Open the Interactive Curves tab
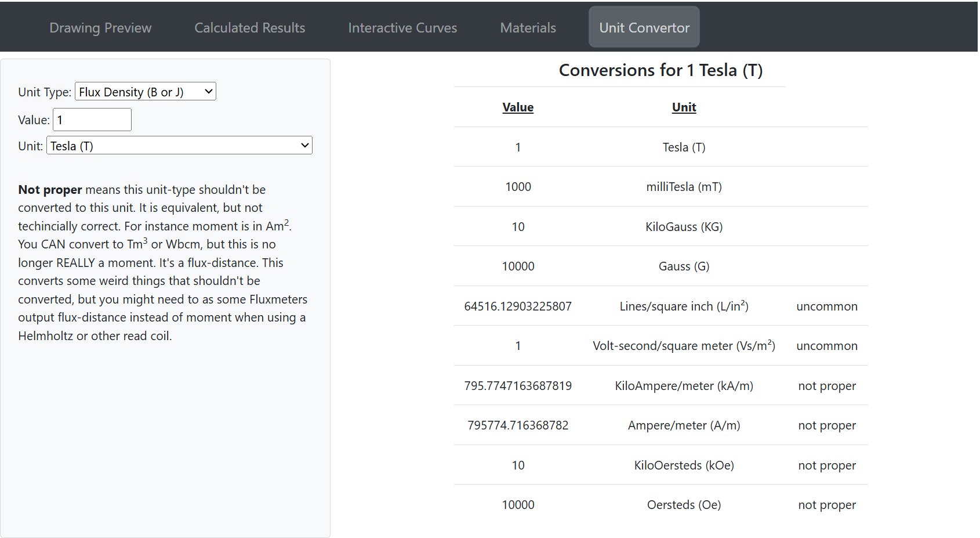This screenshot has height=538, width=980. click(x=402, y=28)
